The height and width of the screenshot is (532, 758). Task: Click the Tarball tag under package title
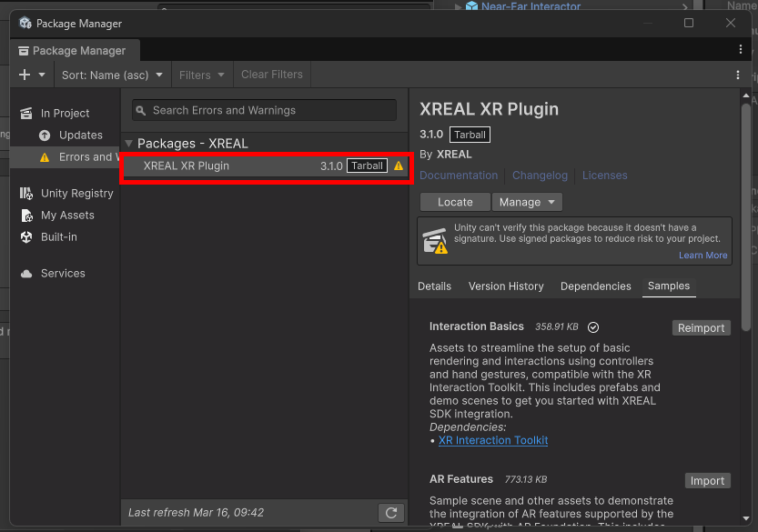click(x=470, y=135)
